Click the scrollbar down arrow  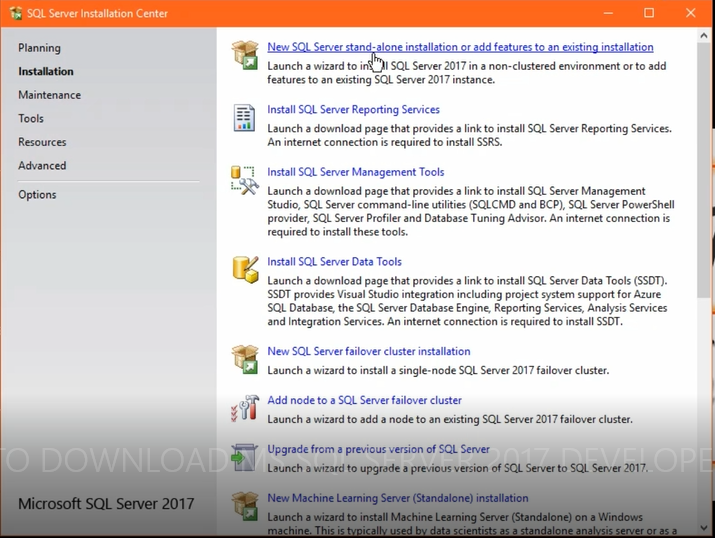704,528
